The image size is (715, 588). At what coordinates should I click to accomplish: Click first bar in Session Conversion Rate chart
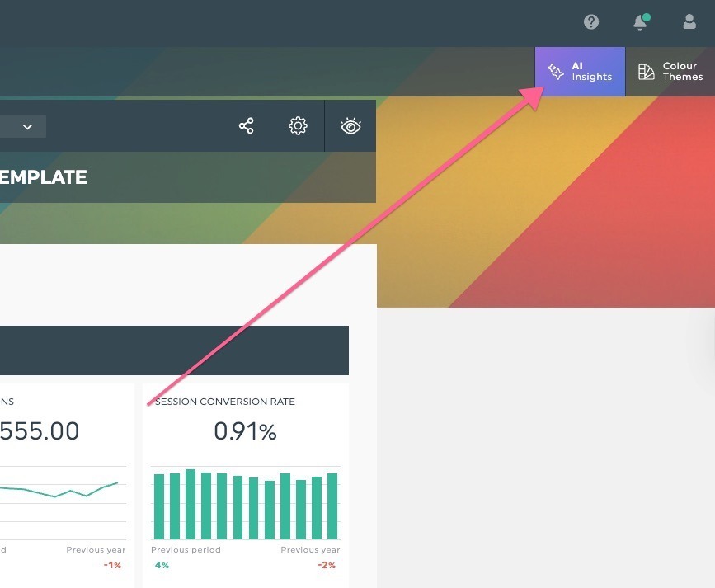point(158,506)
